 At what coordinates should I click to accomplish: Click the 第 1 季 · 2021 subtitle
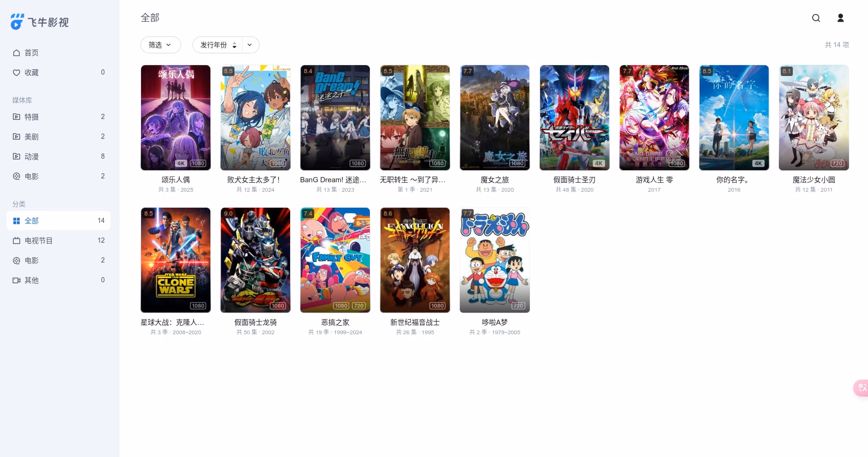pyautogui.click(x=415, y=190)
